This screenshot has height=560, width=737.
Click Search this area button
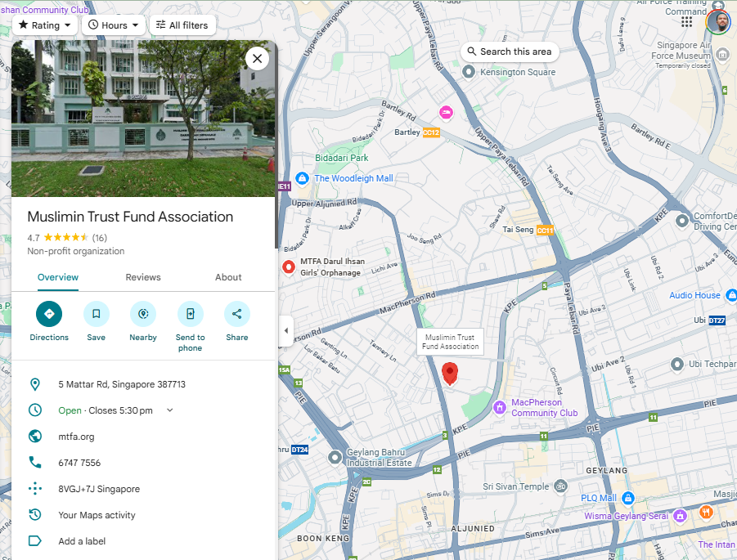coord(510,52)
